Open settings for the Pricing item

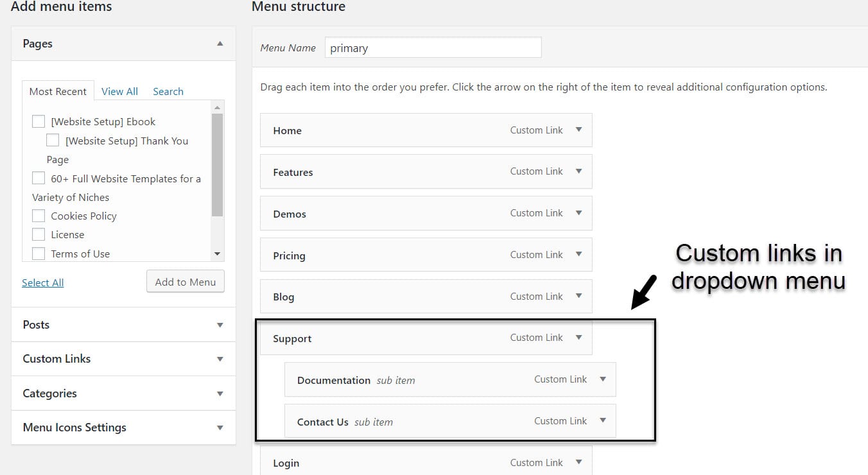click(579, 255)
